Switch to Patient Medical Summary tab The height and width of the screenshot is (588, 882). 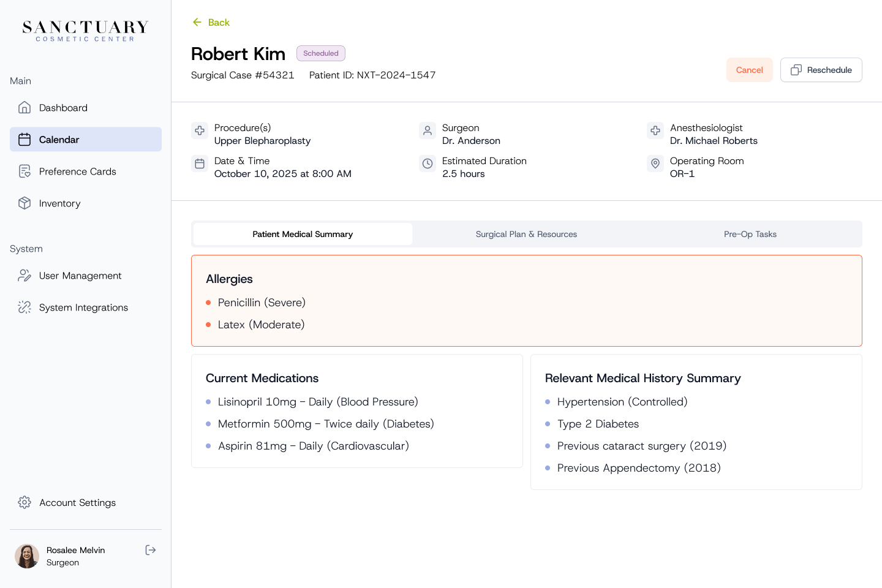pyautogui.click(x=303, y=234)
